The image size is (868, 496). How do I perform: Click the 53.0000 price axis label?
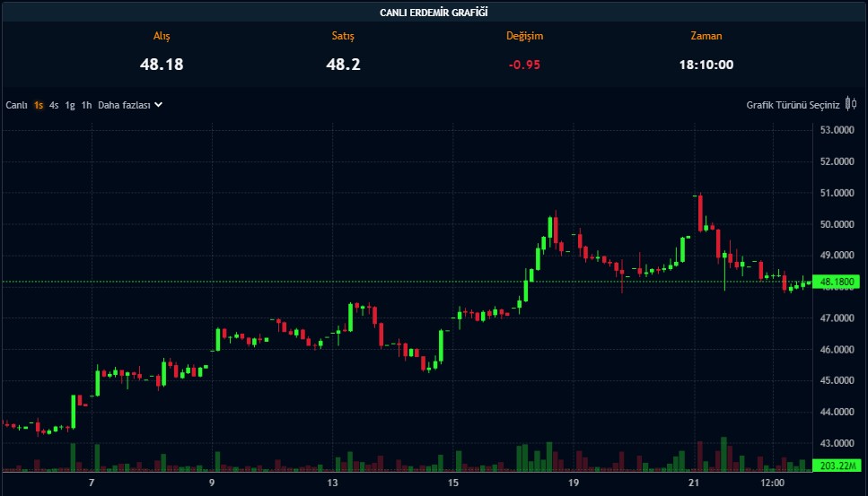[x=837, y=130]
